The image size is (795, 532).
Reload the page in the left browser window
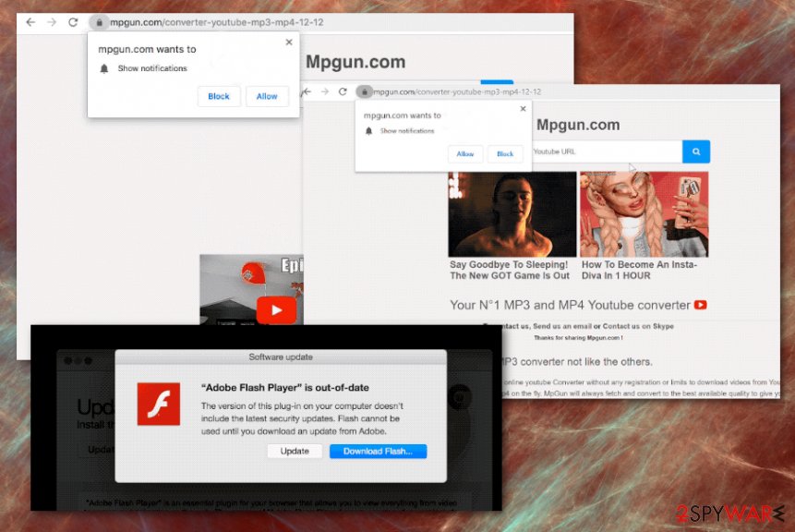(x=73, y=22)
